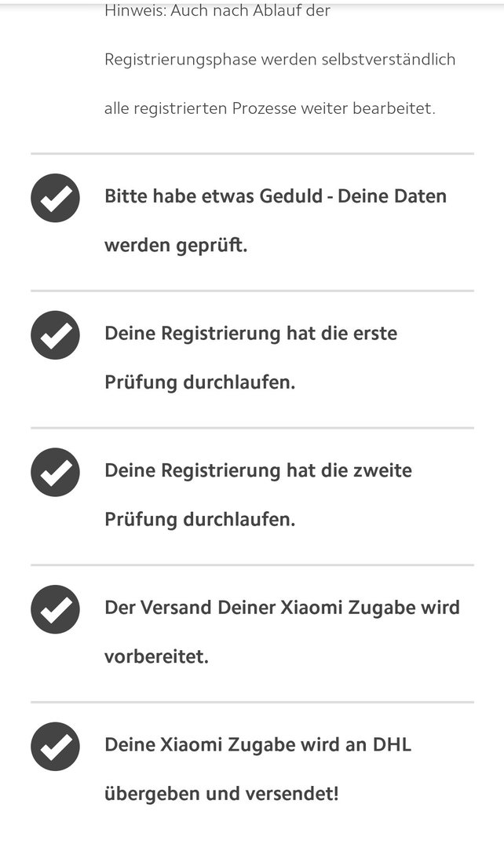Select 'Deine Registrierung hat die zweite' status text
Image resolution: width=504 pixels, height=848 pixels.
click(258, 470)
